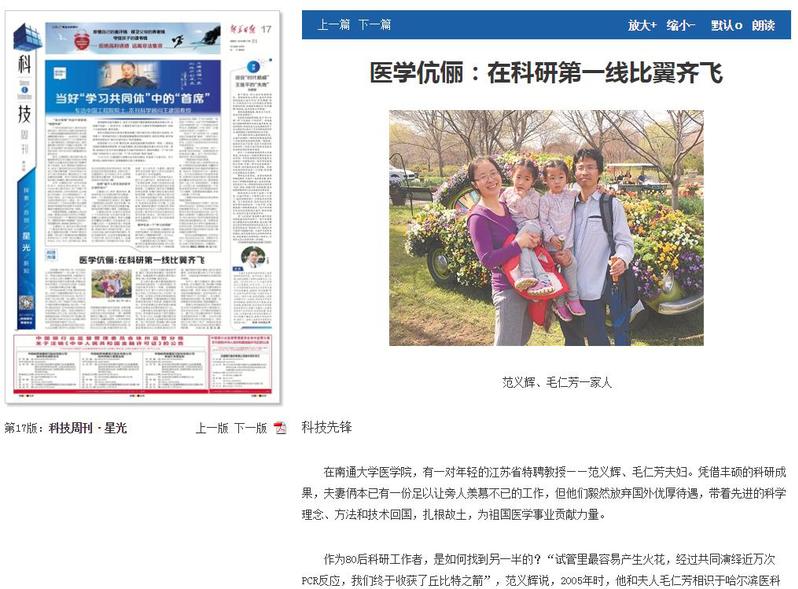Click the photo caption 范义辉、毛仁芳一家人
798x589 pixels.
557,382
